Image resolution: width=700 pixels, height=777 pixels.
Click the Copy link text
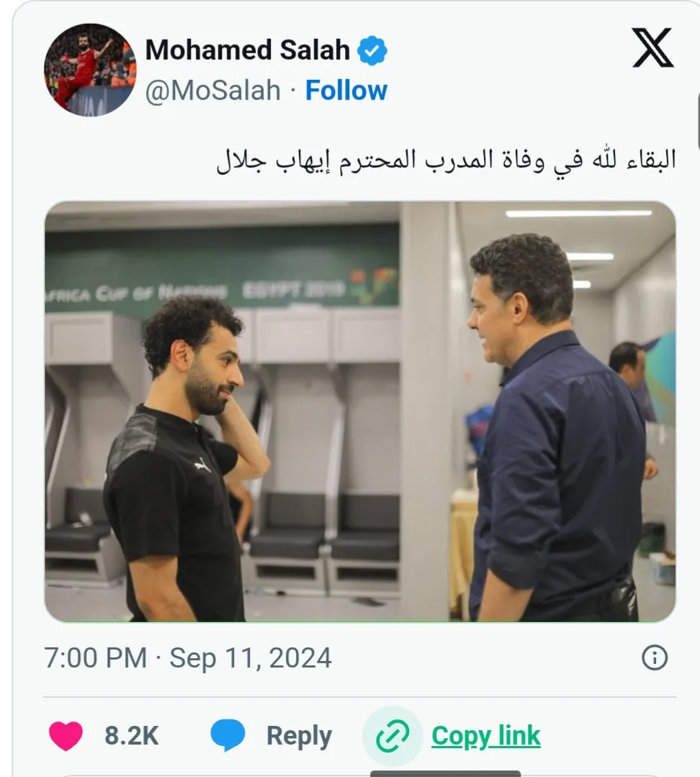tap(485, 736)
